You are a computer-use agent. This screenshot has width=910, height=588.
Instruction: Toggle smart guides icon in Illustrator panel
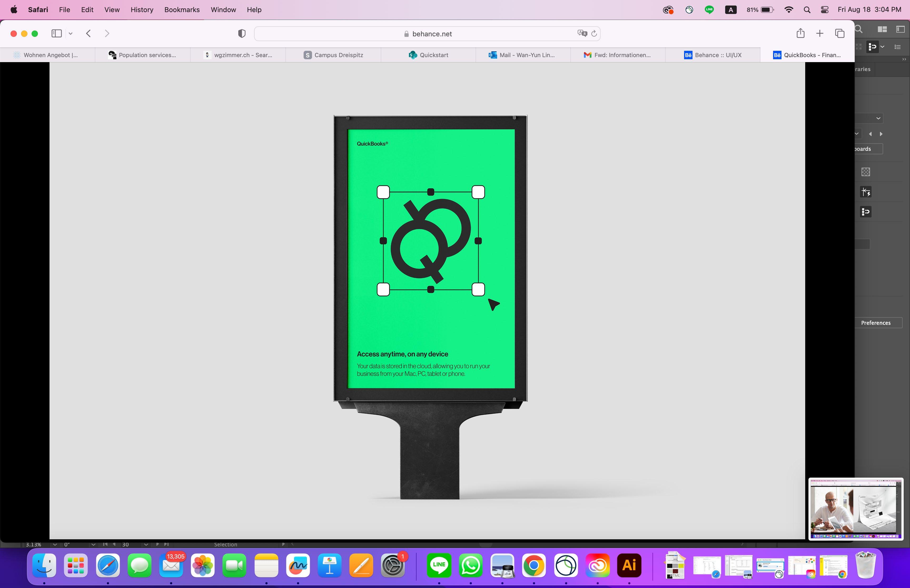[x=866, y=192]
